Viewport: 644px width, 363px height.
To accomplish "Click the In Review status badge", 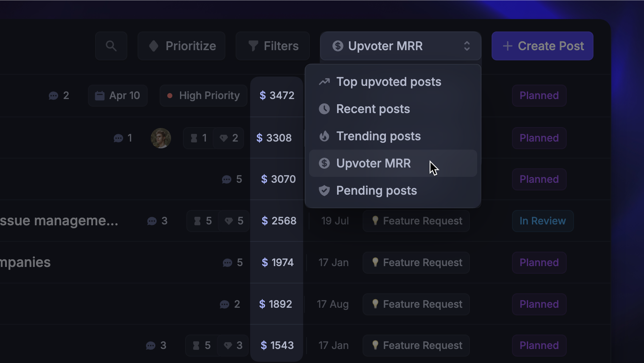I will point(543,221).
